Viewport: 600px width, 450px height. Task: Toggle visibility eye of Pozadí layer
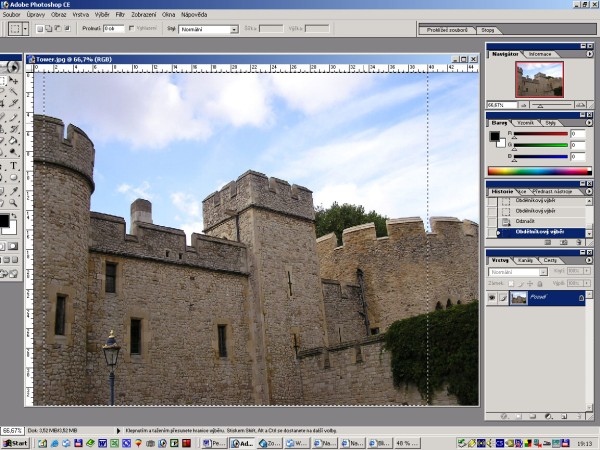pos(493,298)
